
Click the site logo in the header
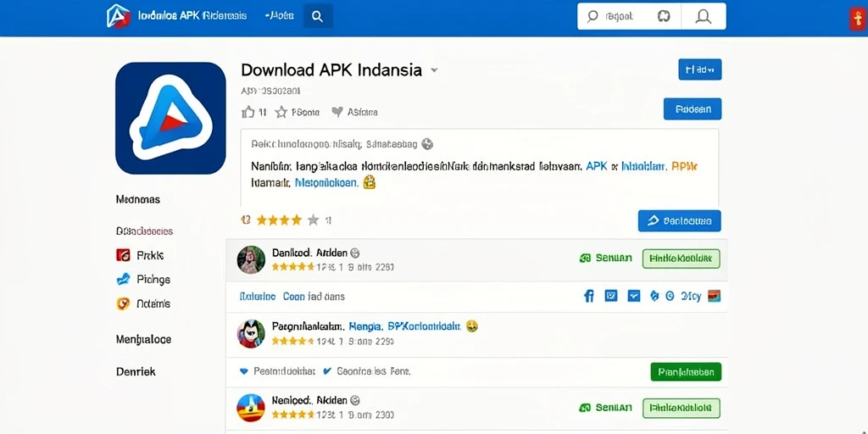coord(118,16)
